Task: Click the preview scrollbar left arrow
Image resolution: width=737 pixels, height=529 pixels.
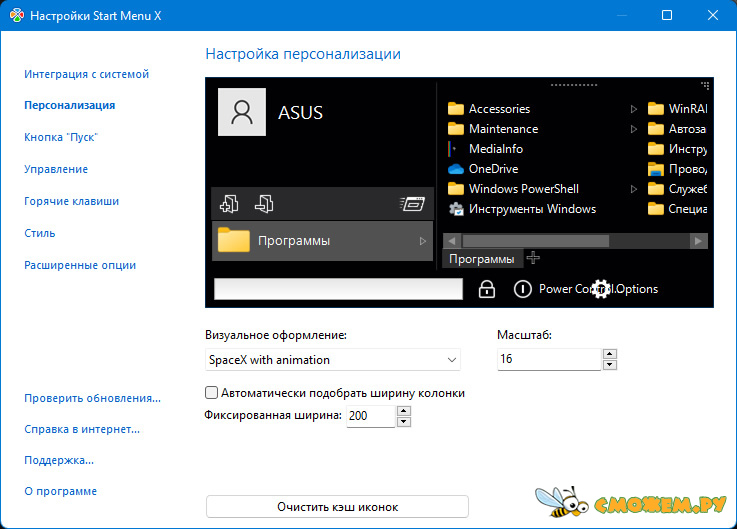Action: click(x=452, y=241)
